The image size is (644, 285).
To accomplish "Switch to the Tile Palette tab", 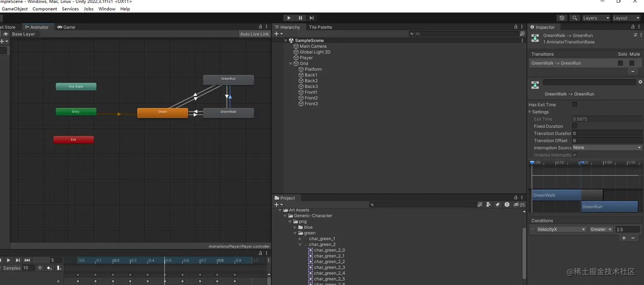I will (x=320, y=27).
